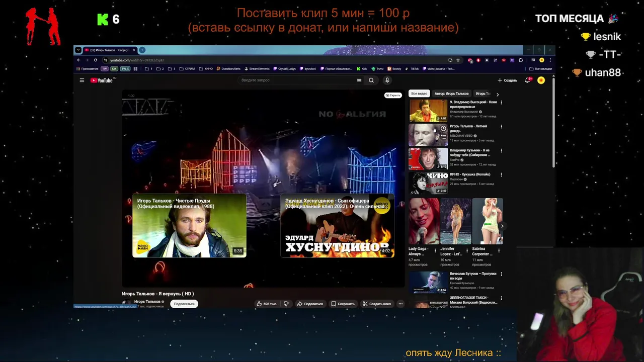Screen dimensions: 644x362
Task: Dislike the video
Action: click(286, 304)
